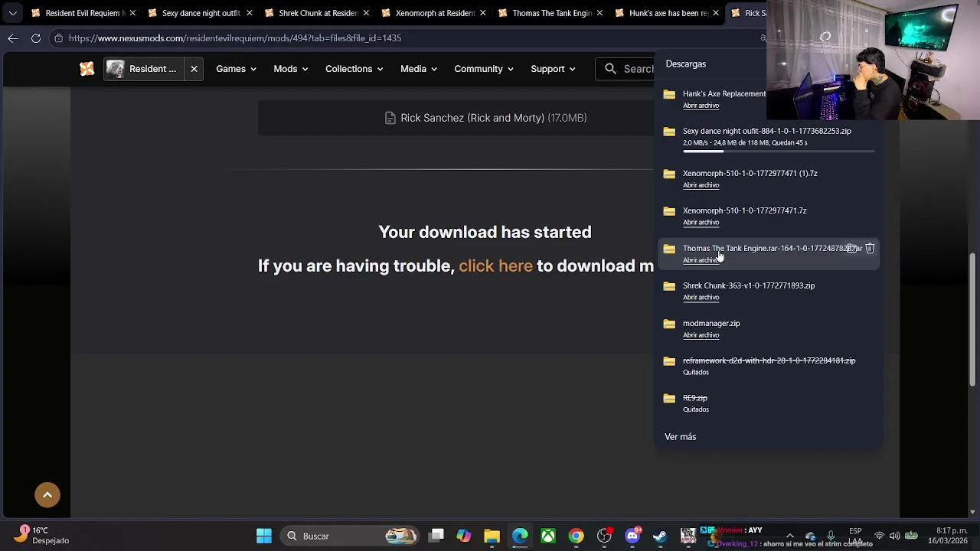The height and width of the screenshot is (551, 980).
Task: Click removed RE9.zip entry
Action: (694, 398)
